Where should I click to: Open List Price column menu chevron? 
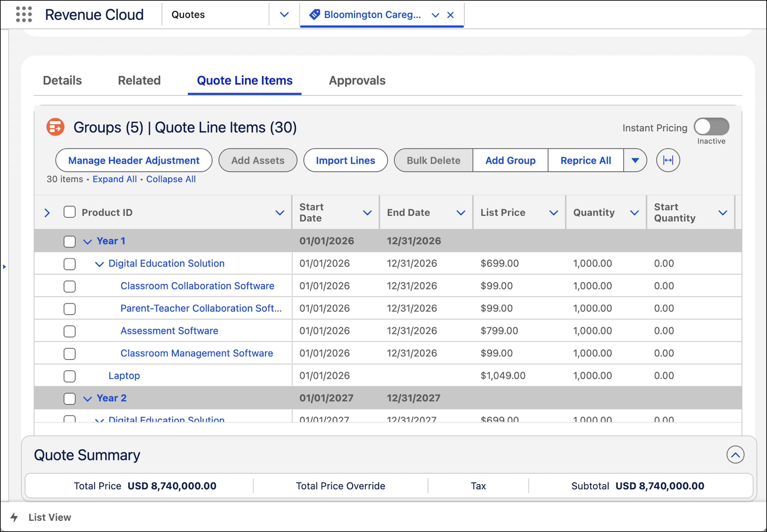[x=554, y=213]
